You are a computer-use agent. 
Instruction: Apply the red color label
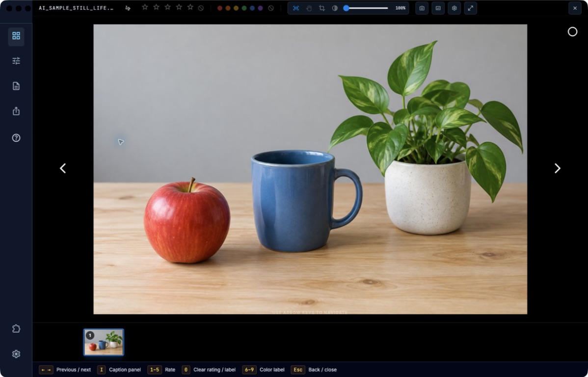tap(220, 8)
